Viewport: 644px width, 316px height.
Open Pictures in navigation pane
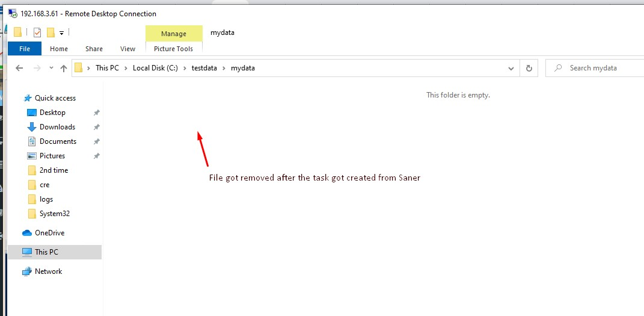pos(52,156)
